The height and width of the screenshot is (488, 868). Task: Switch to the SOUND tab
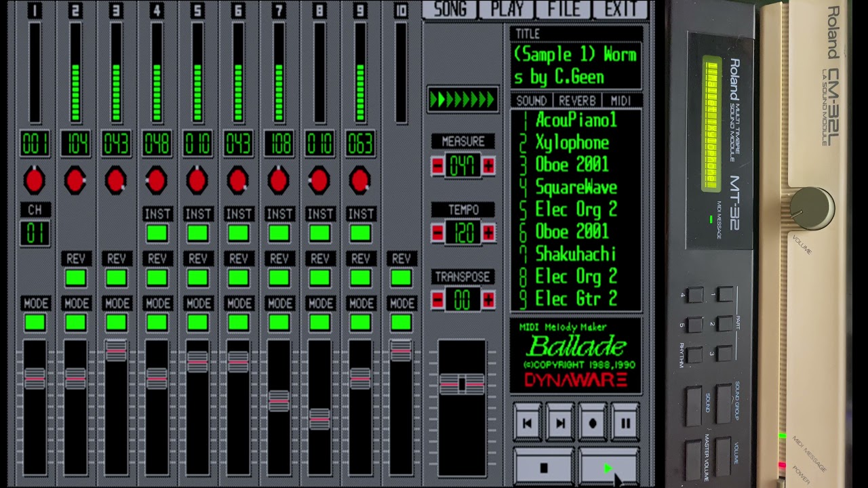532,100
